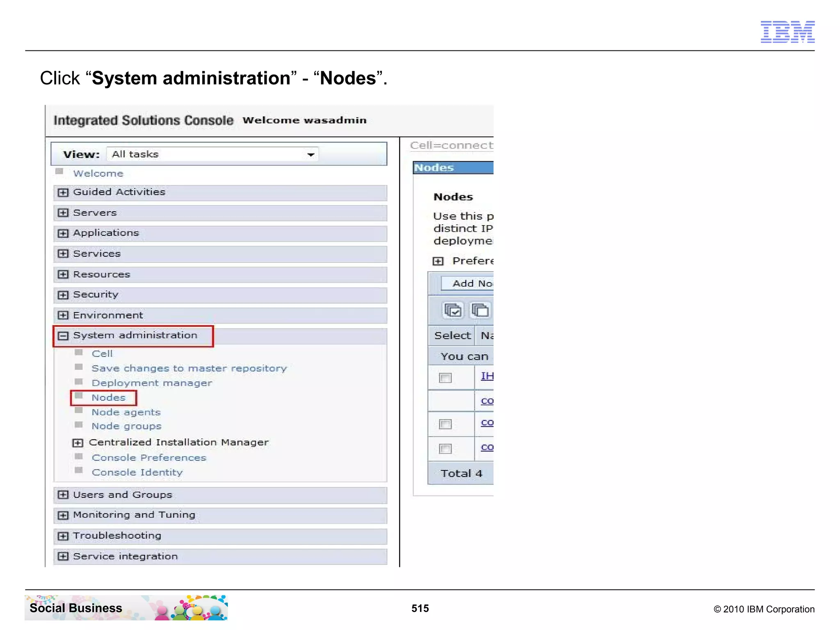
Task: Click the Add Node button
Action: tap(468, 283)
